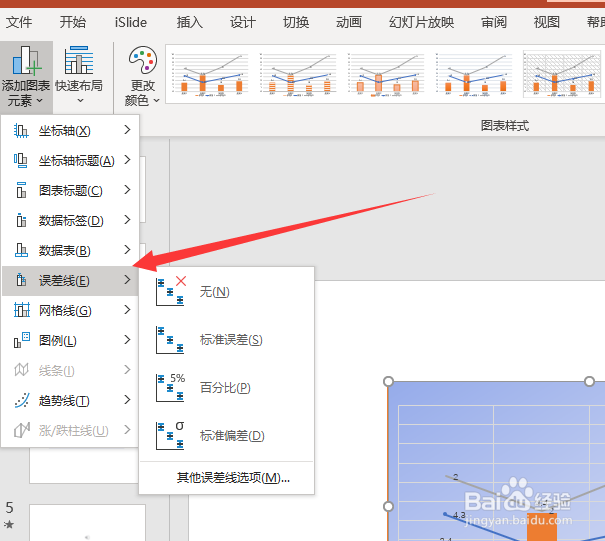Click the 快速布局 Quick Layout button

79,76
